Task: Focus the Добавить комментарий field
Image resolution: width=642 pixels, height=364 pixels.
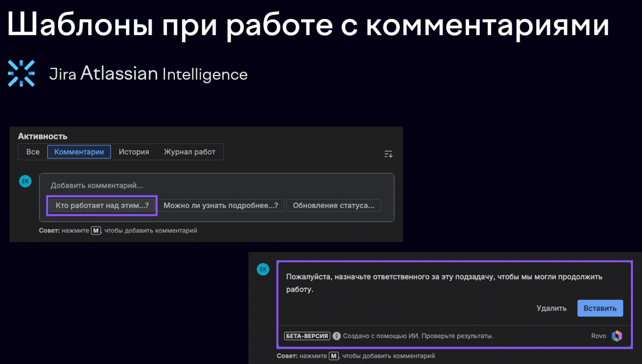Action: click(216, 185)
